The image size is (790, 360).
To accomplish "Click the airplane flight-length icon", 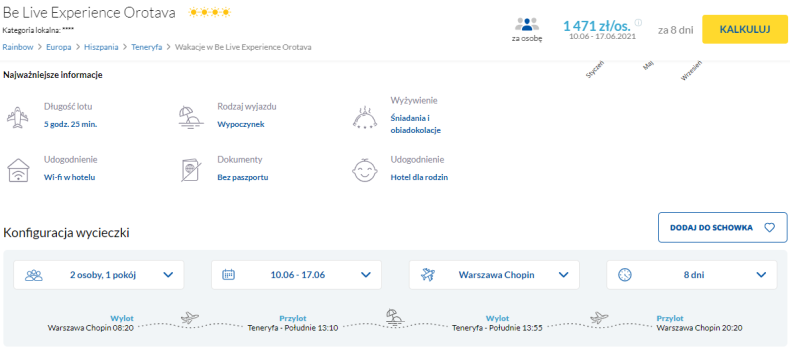I will (x=18, y=117).
